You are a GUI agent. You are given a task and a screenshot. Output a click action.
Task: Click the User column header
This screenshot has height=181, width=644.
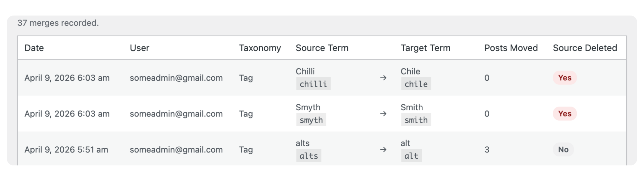point(139,48)
